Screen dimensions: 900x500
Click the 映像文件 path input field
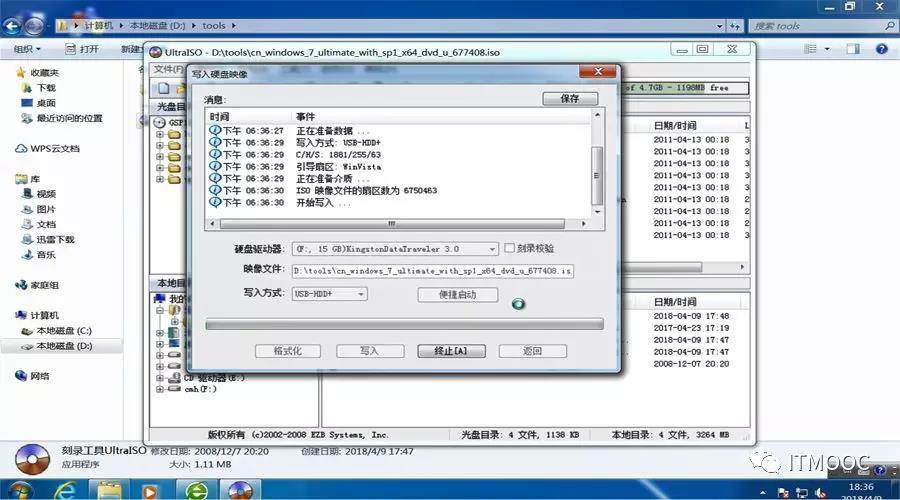point(433,270)
